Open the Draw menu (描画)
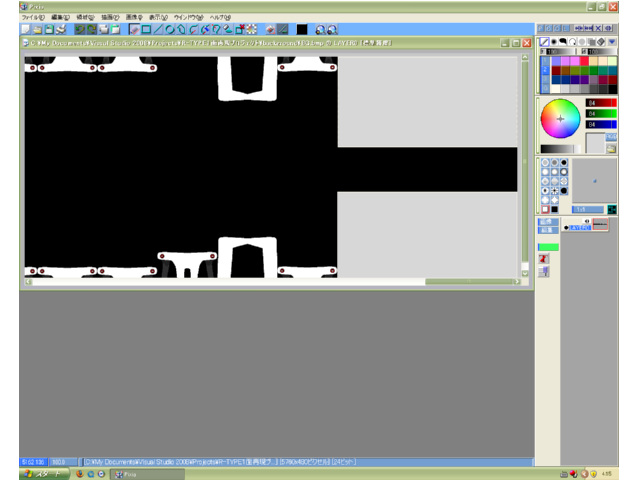 coord(110,18)
